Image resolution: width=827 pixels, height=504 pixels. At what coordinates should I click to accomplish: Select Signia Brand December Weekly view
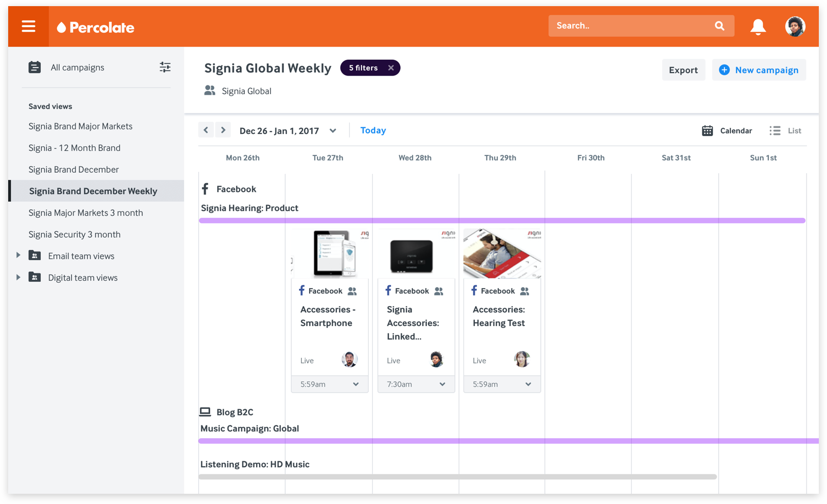point(96,191)
